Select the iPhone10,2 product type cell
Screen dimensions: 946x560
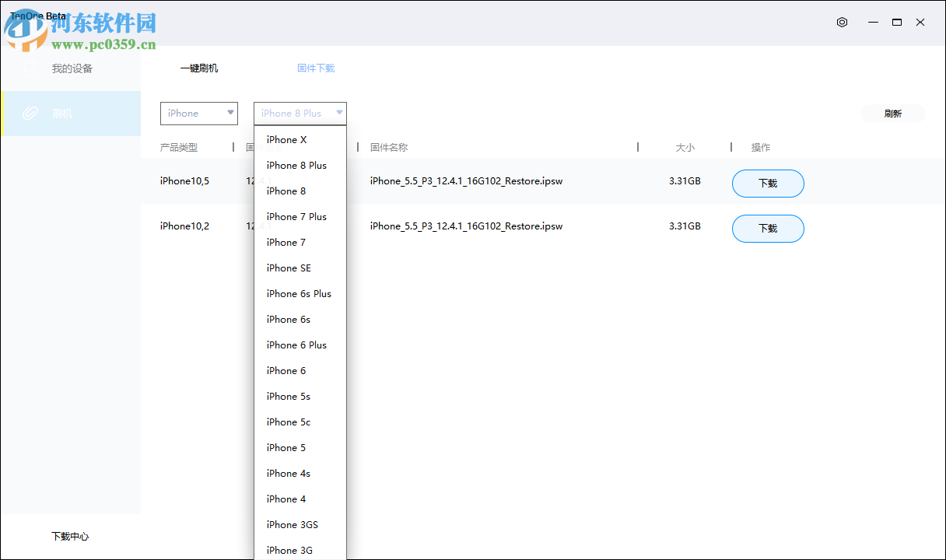coord(184,226)
